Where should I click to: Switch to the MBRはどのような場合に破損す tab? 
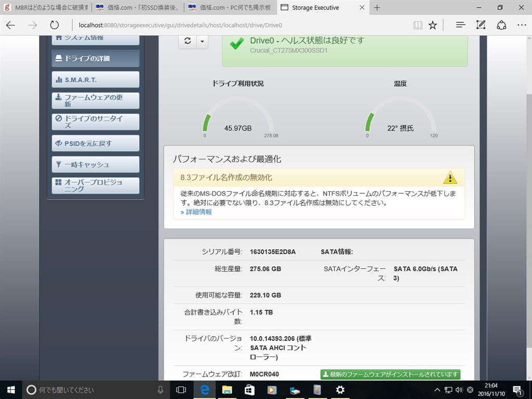pos(46,7)
